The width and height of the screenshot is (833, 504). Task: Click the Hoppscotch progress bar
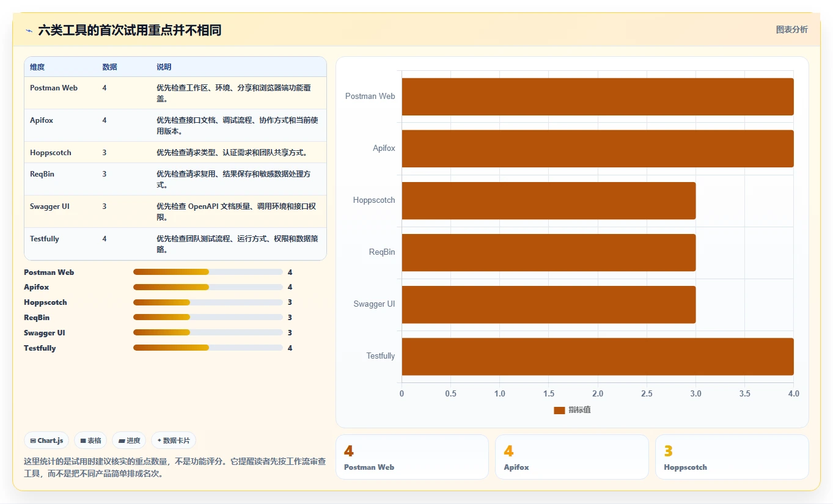208,302
